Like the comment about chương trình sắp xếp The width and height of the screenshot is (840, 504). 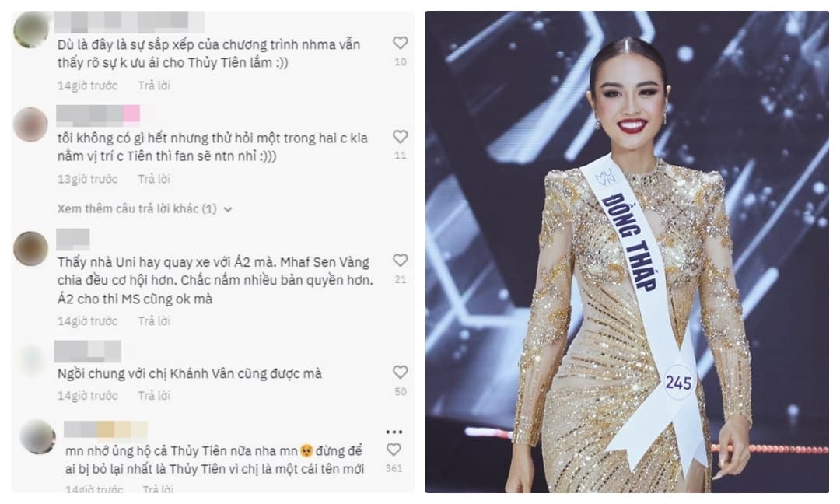coord(401,43)
